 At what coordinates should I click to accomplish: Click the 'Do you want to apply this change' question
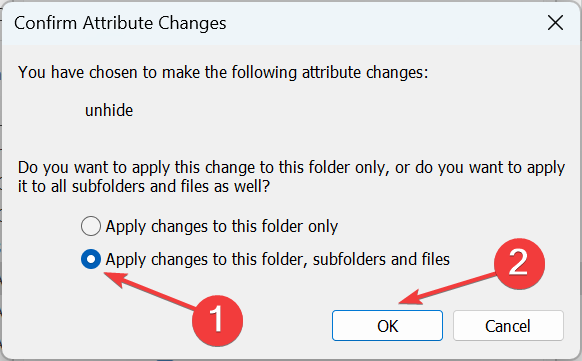coord(291,167)
